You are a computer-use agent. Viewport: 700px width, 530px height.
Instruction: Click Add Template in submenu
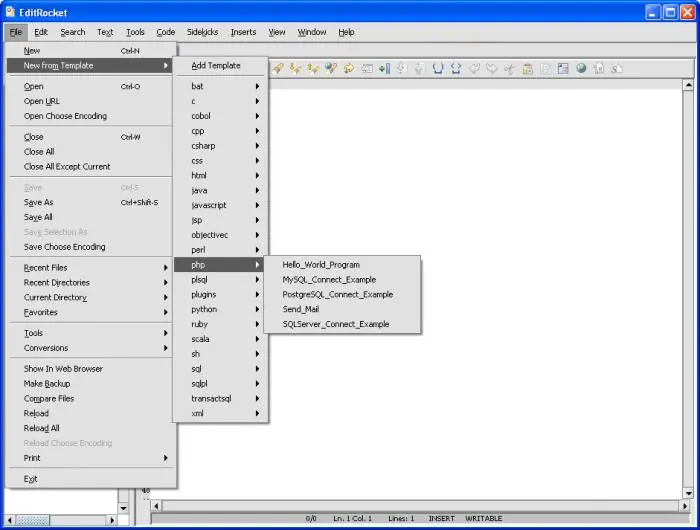[221, 66]
